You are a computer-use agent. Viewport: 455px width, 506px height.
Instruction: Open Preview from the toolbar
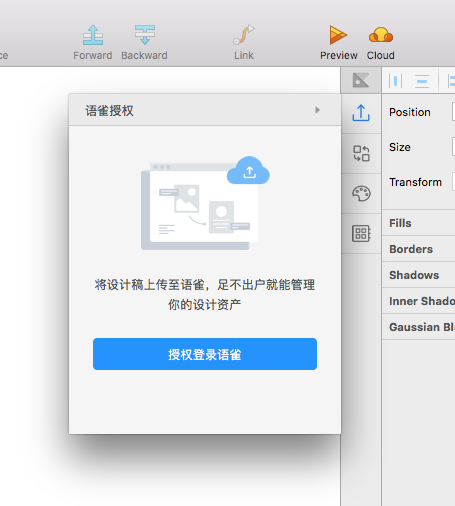pyautogui.click(x=338, y=35)
